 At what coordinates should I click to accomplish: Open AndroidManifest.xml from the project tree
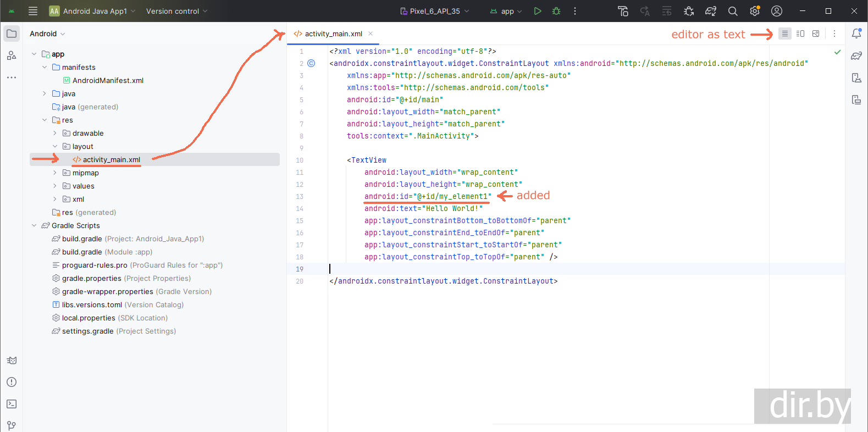108,80
